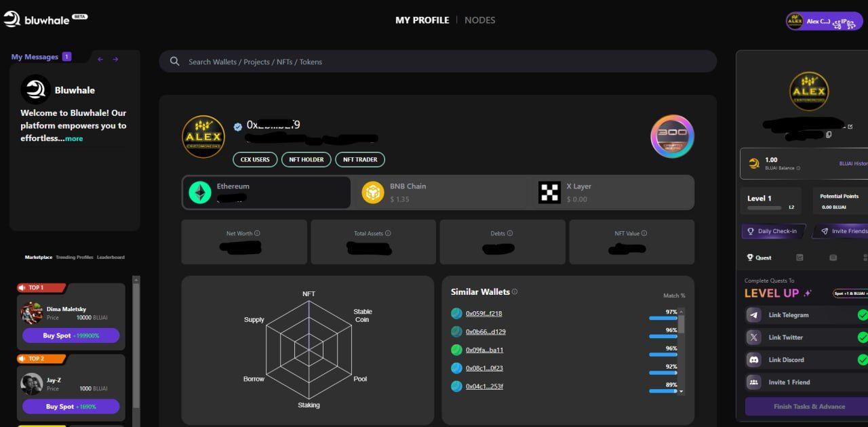Select the Ethereum chain tab

click(267, 192)
